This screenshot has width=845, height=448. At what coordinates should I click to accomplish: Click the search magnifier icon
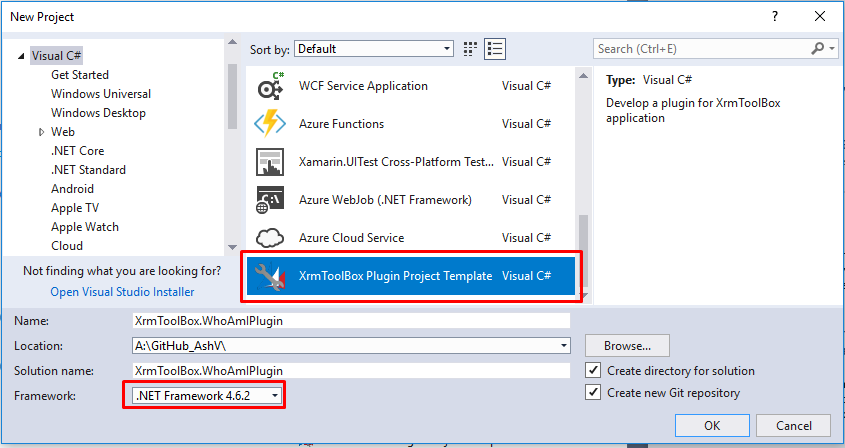coord(818,49)
